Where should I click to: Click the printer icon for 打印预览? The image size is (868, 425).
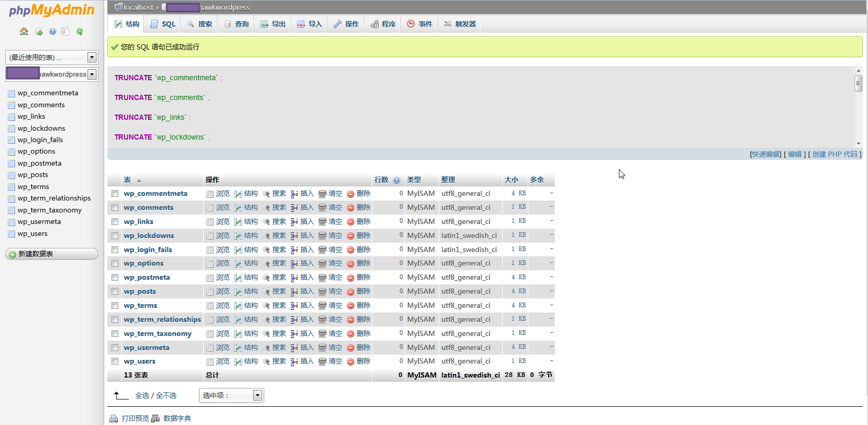pos(114,419)
